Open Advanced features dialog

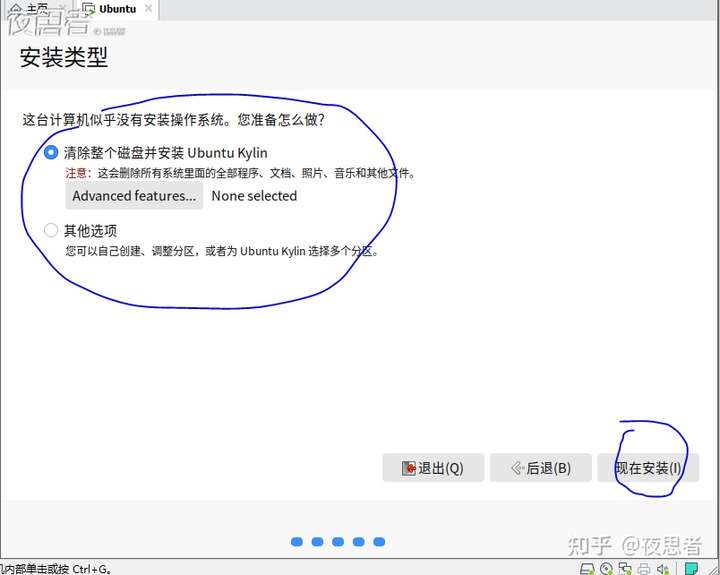[134, 196]
